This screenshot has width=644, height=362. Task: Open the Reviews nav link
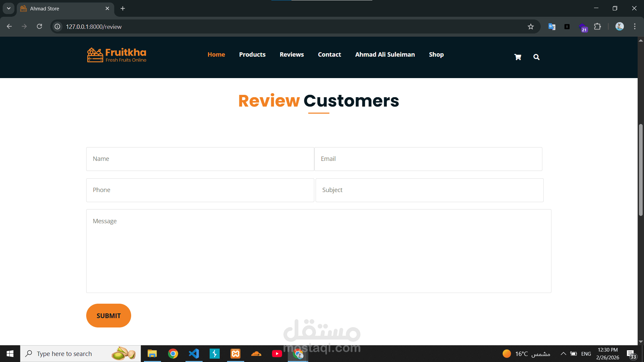click(291, 54)
